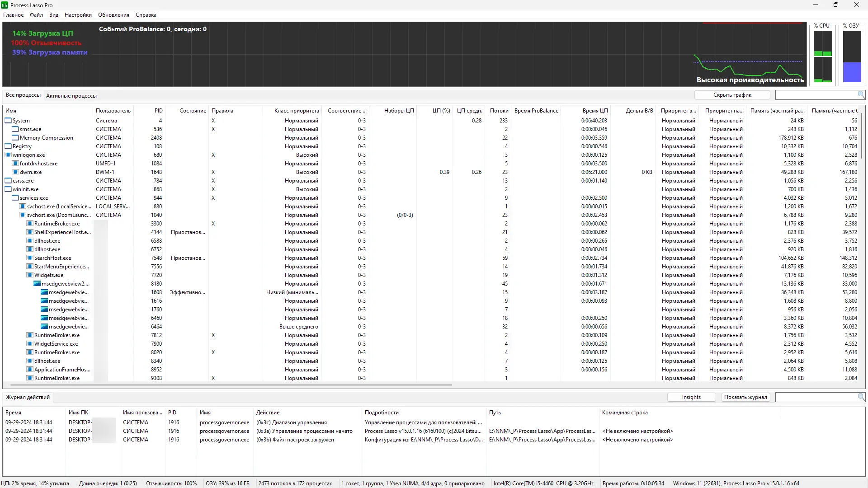Click the % CPU meter gauge
Image resolution: width=868 pixels, height=488 pixels.
click(x=822, y=56)
